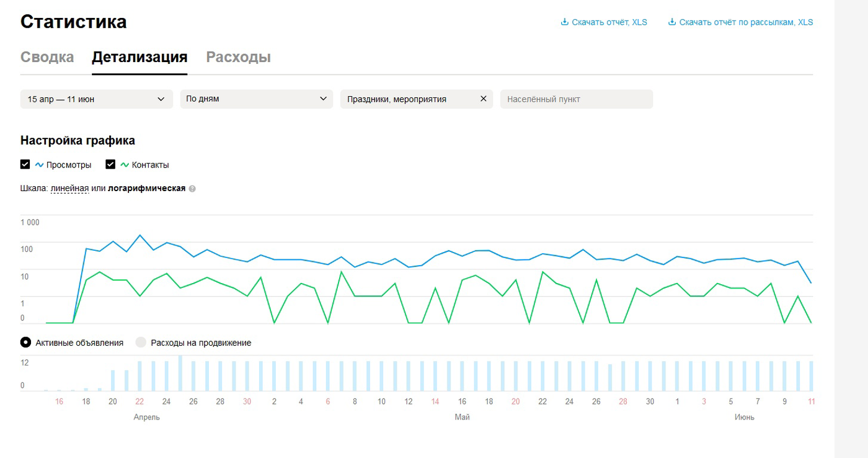Click the bar above date 20 in April

tap(113, 380)
